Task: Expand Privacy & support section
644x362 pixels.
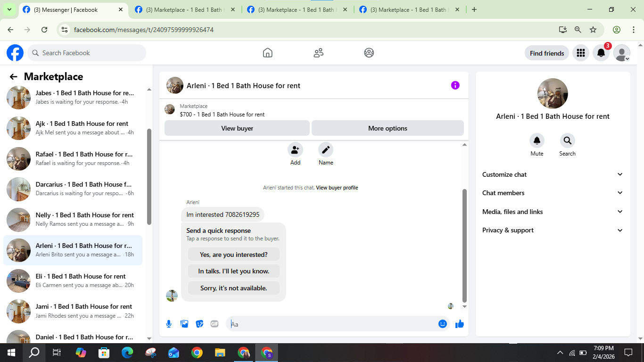Action: [553, 230]
